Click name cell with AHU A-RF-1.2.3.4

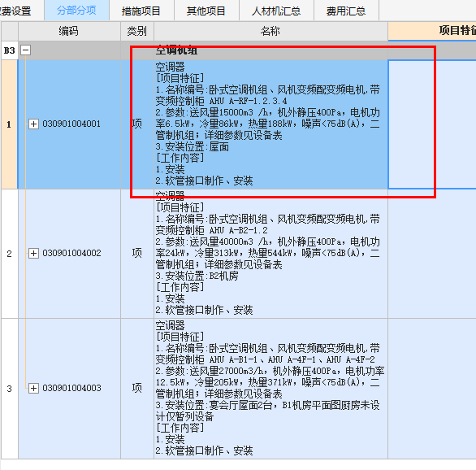pyautogui.click(x=270, y=124)
